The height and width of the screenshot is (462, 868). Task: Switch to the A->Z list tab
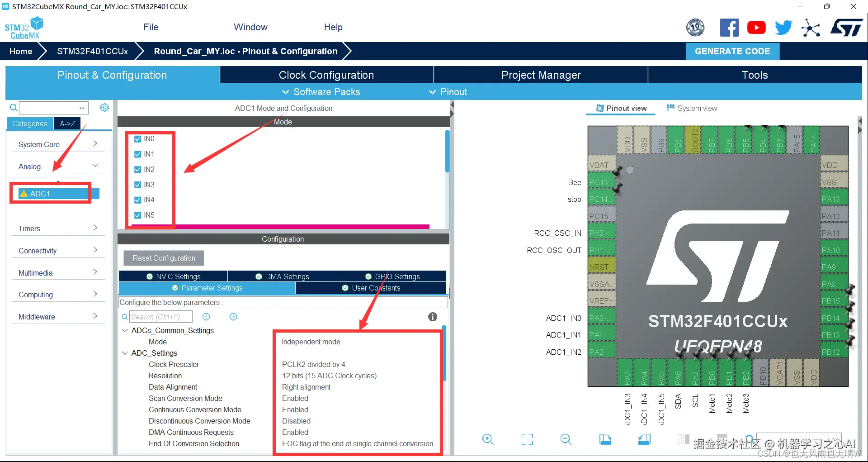67,124
